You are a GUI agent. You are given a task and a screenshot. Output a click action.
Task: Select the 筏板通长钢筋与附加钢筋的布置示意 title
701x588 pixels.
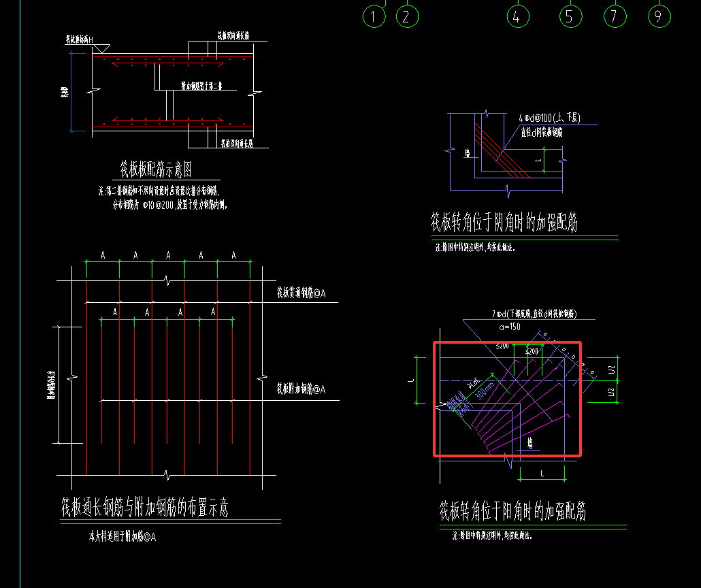coord(145,508)
